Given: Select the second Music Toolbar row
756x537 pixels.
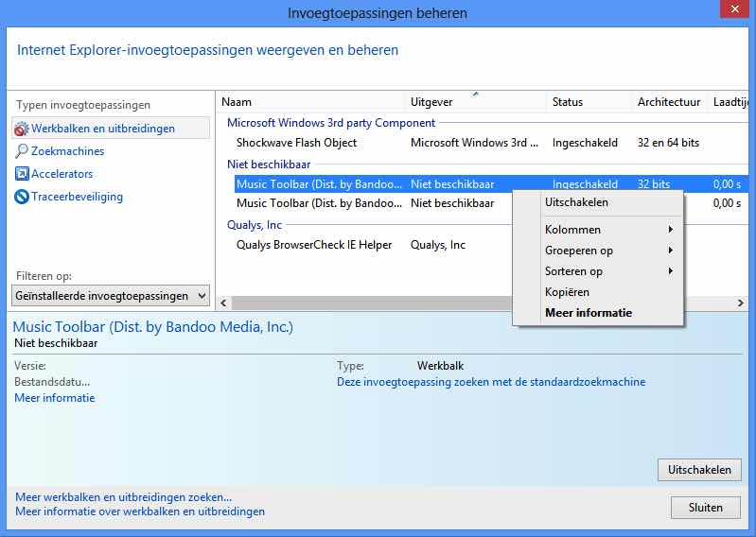Looking at the screenshot, I should [x=374, y=203].
